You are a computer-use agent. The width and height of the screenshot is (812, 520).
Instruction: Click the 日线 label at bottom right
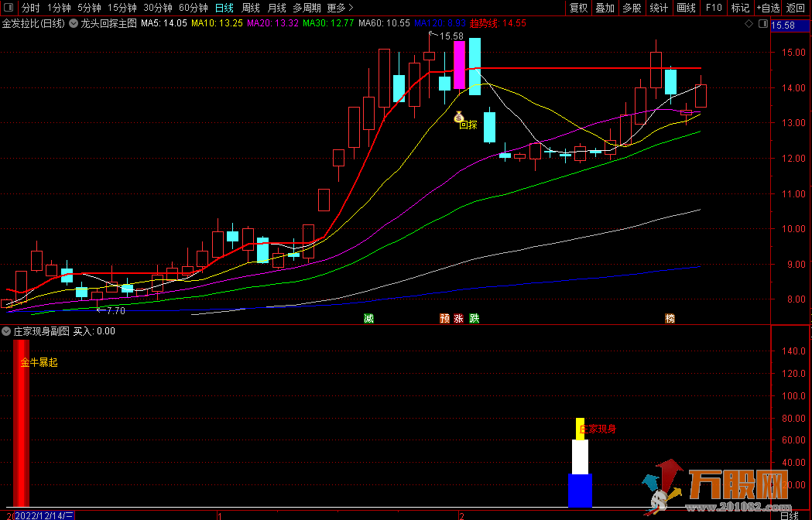click(790, 515)
